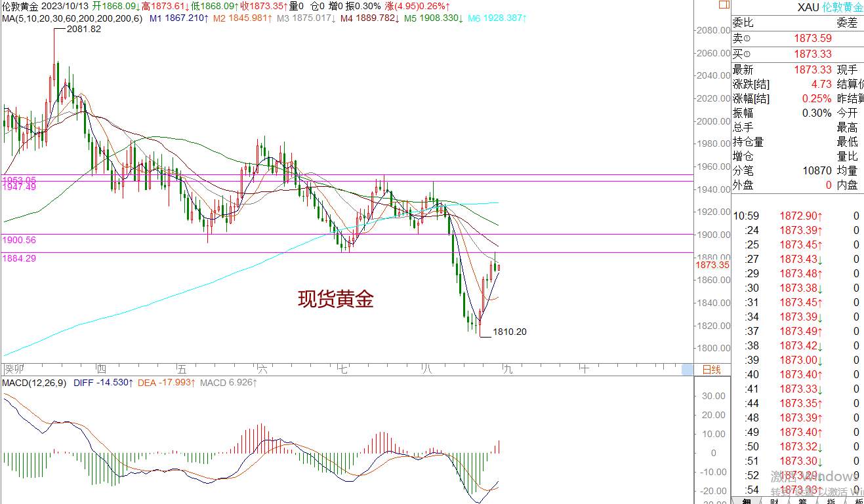The height and width of the screenshot is (504, 864).
Task: Click the 卖① ask price 1873.59
Action: coord(813,39)
